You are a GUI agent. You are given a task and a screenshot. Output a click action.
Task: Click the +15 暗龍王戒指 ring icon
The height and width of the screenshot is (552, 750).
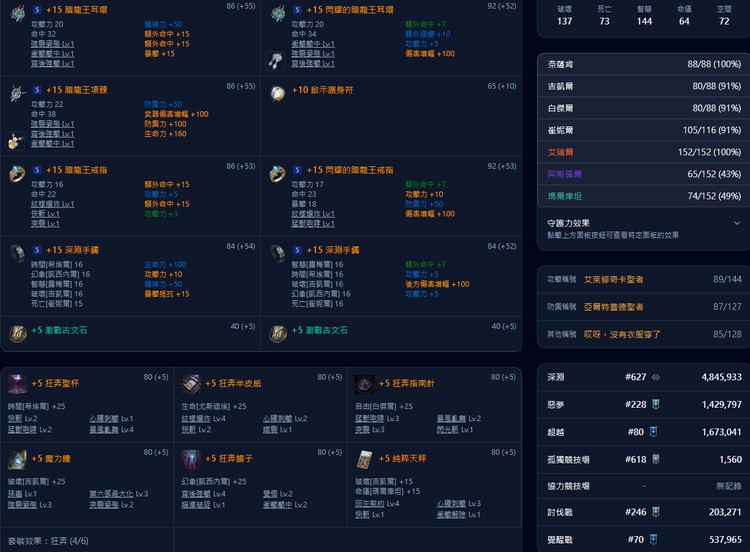point(18,174)
